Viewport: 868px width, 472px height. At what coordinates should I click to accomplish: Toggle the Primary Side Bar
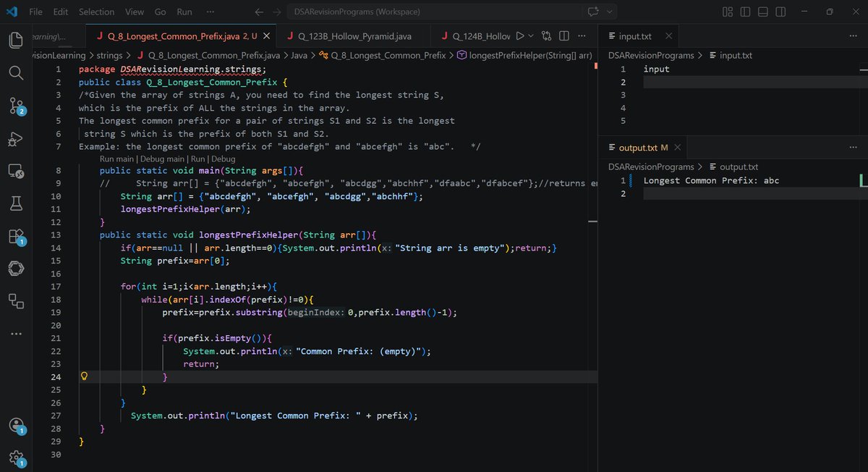click(746, 12)
